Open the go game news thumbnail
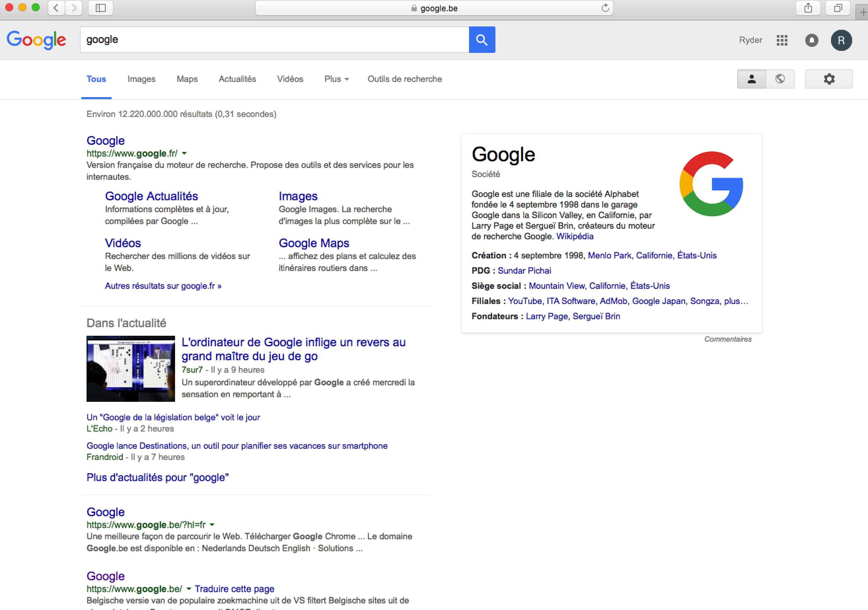This screenshot has height=610, width=868. pos(131,369)
